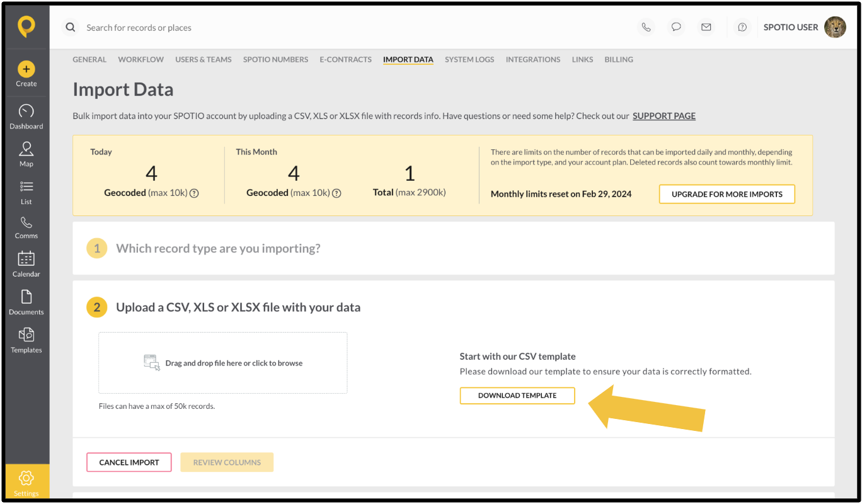Click the Download Template button
The height and width of the screenshot is (504, 862).
coord(517,396)
